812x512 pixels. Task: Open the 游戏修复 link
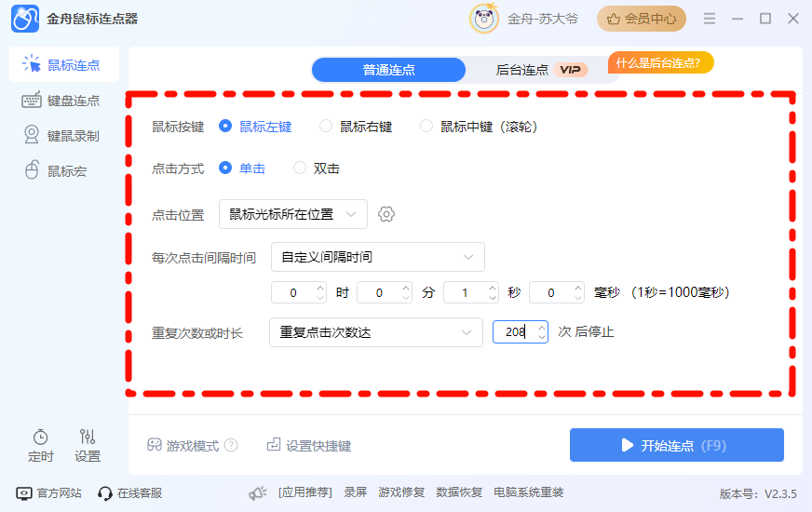coord(401,492)
